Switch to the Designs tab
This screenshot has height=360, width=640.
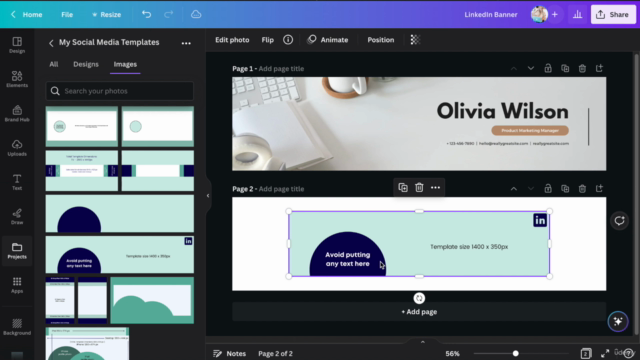86,64
